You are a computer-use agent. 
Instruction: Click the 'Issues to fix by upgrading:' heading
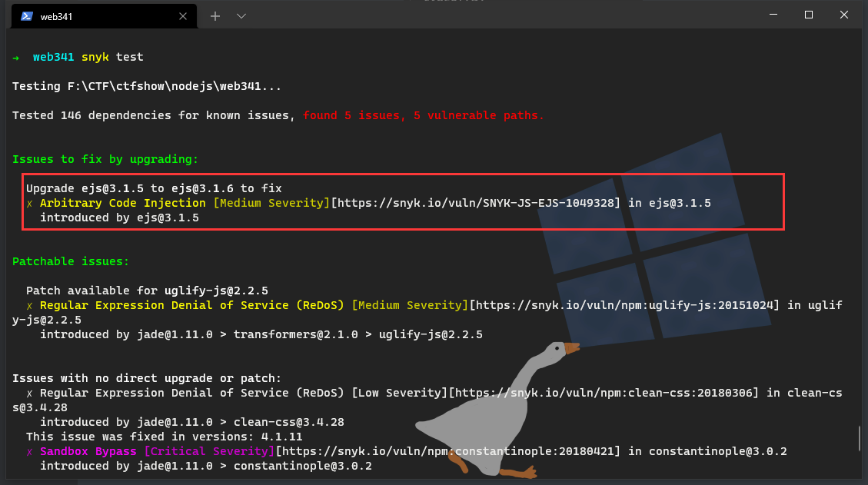coord(105,159)
